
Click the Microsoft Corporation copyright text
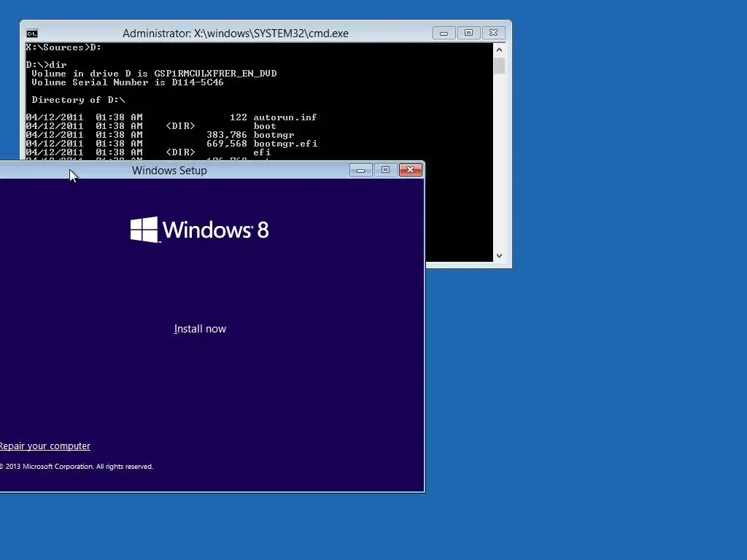(x=76, y=467)
